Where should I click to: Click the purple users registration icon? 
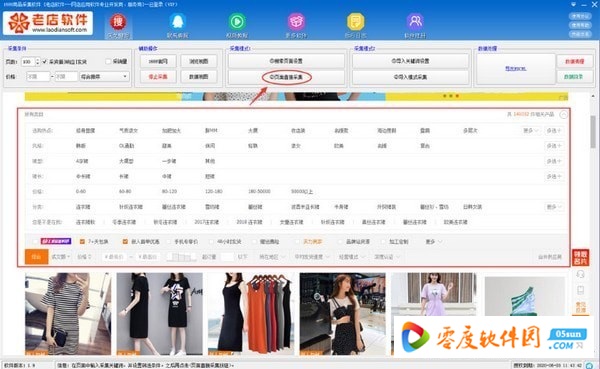(415, 22)
